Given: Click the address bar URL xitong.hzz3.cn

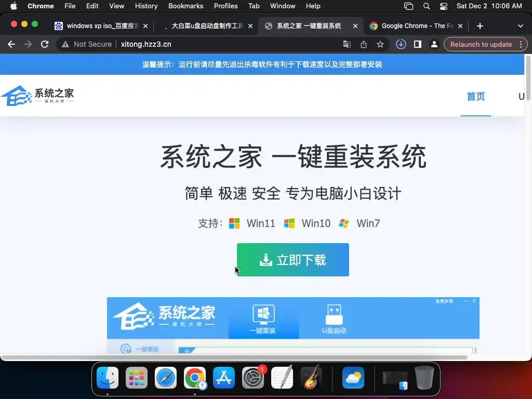Looking at the screenshot, I should point(146,45).
